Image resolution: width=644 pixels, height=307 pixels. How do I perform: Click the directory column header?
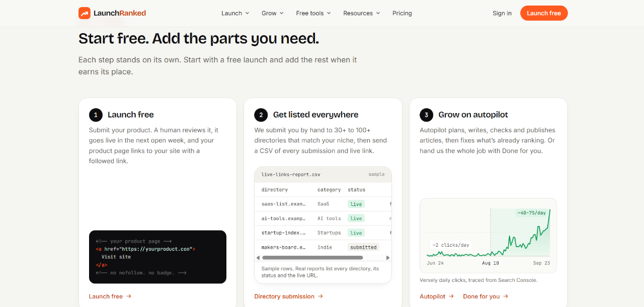click(x=275, y=190)
